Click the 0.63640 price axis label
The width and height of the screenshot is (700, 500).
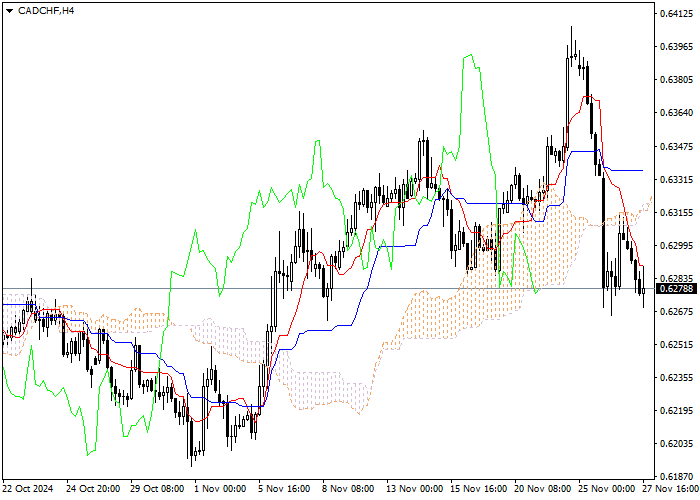coord(676,113)
